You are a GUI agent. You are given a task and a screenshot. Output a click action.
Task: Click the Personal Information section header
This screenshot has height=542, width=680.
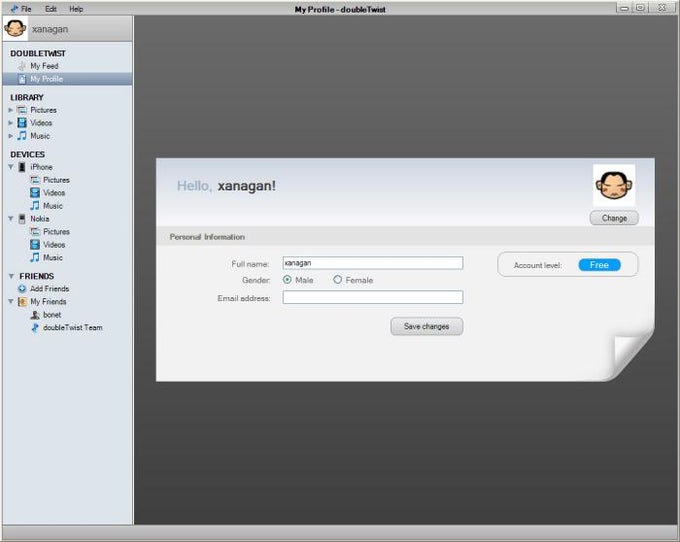207,237
